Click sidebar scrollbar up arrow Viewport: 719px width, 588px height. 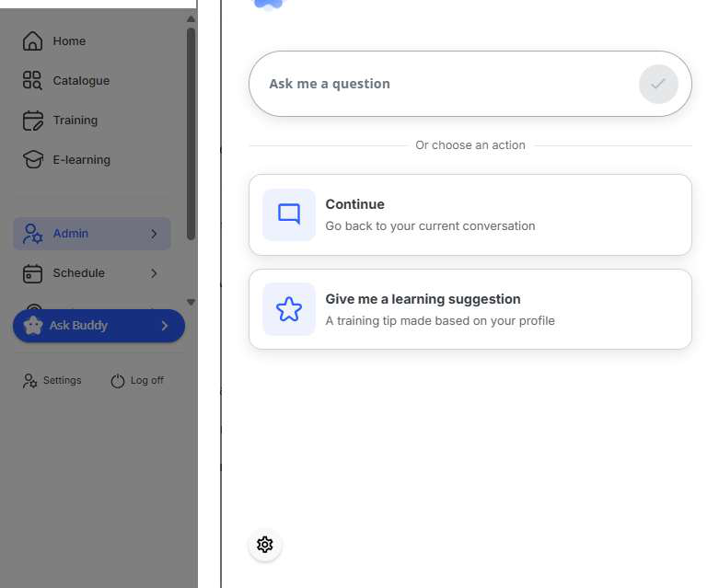pos(191,19)
